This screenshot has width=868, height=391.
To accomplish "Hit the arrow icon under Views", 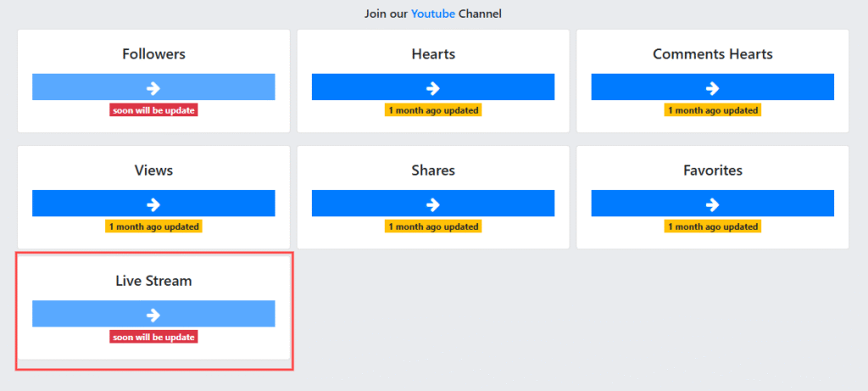I will click(x=153, y=204).
